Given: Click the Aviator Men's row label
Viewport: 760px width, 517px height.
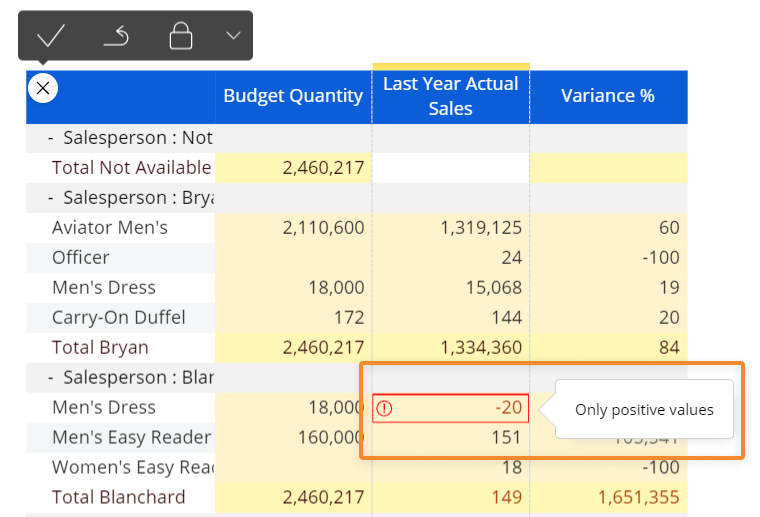Looking at the screenshot, I should [110, 228].
